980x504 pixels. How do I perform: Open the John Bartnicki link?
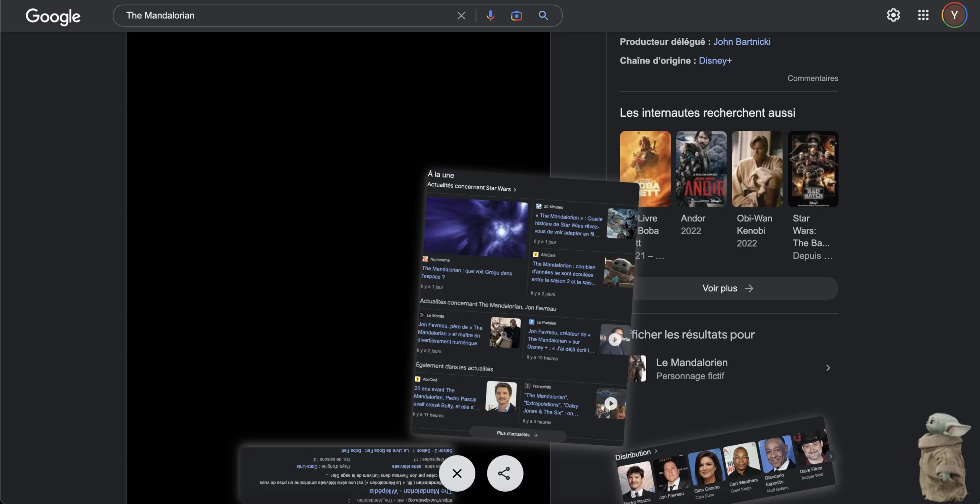(742, 42)
